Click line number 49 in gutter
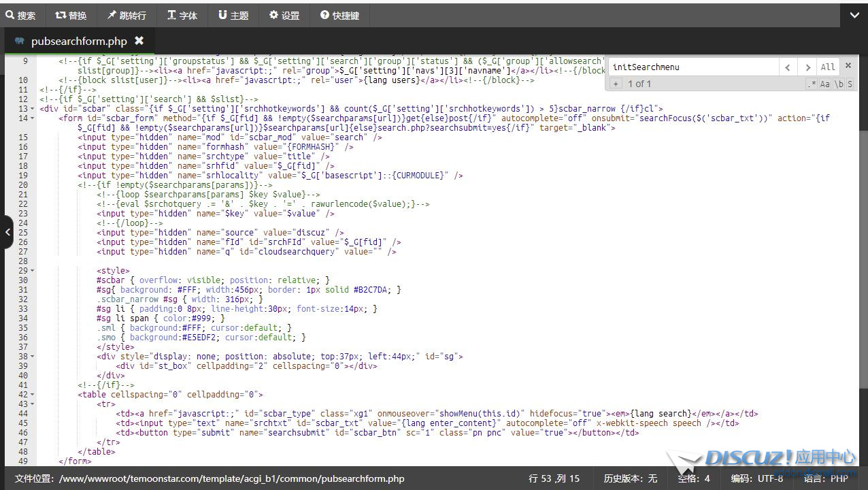The width and height of the screenshot is (868, 490). 23,461
